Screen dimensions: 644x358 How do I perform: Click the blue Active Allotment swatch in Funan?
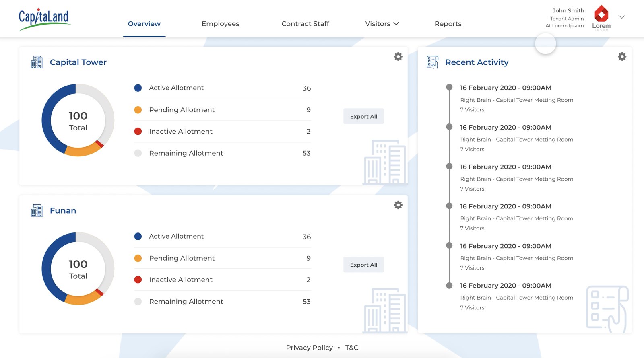138,236
